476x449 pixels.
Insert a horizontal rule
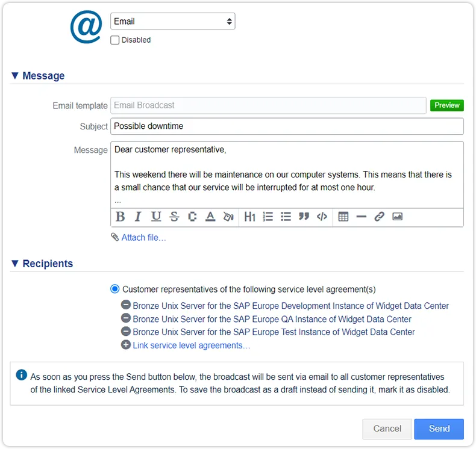[362, 217]
